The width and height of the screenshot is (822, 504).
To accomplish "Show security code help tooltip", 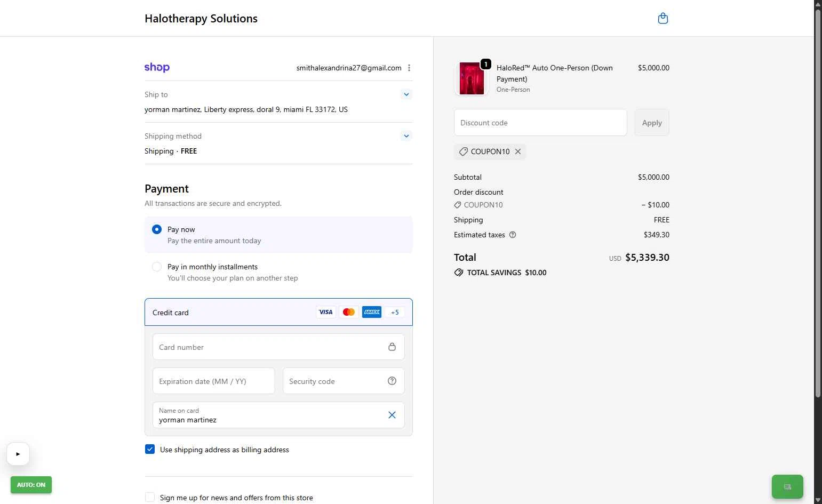I will coord(392,381).
